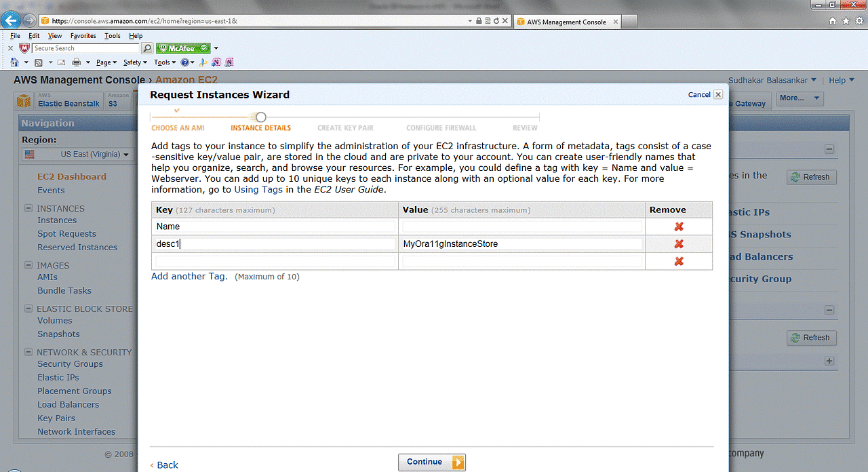This screenshot has width=868, height=472.
Task: Go forward in the browser
Action: 30,20
